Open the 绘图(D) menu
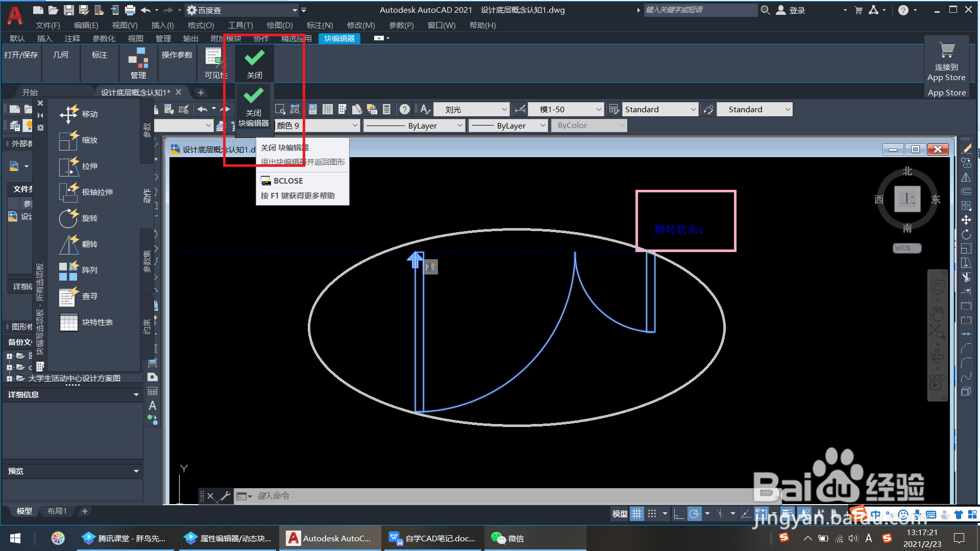Screen dimensions: 980x551 tap(280, 25)
